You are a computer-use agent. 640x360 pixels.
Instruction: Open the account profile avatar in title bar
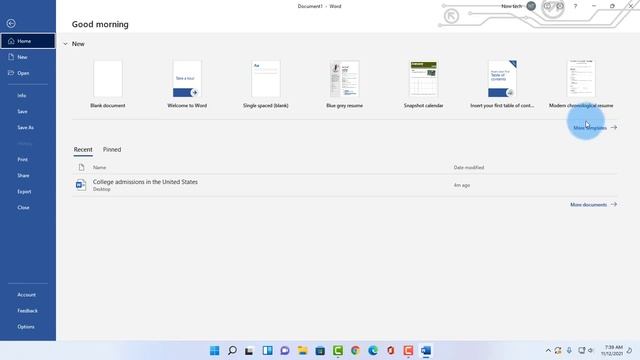[531, 6]
